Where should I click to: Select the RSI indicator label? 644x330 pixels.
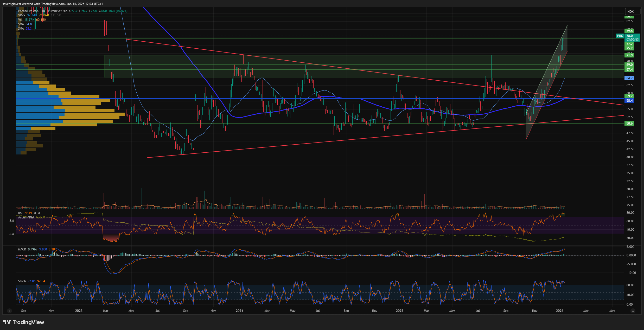coord(20,213)
